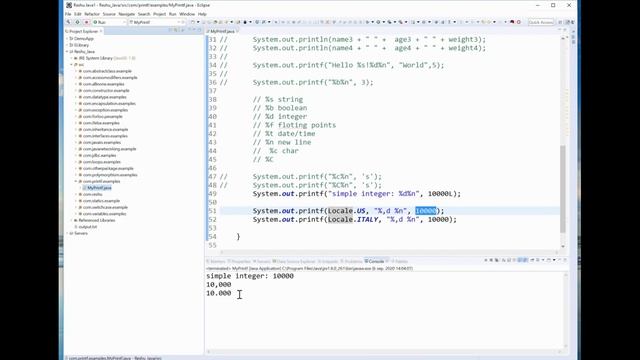The width and height of the screenshot is (640, 360).
Task: Select output.txt in Project Explorer
Action: coord(88,227)
